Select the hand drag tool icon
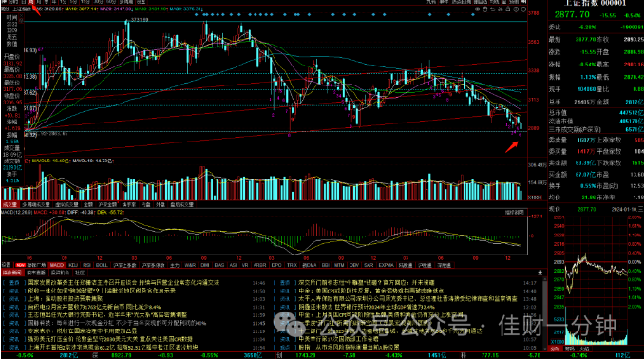The width and height of the screenshot is (644, 359). (485, 9)
